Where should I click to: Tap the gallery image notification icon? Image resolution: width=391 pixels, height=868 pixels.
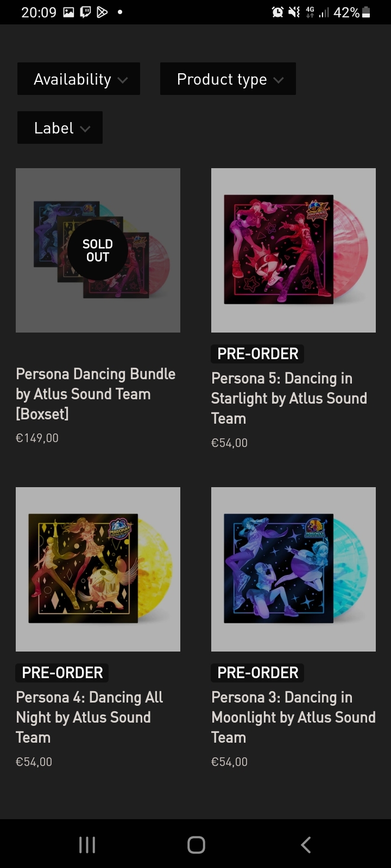click(x=68, y=12)
